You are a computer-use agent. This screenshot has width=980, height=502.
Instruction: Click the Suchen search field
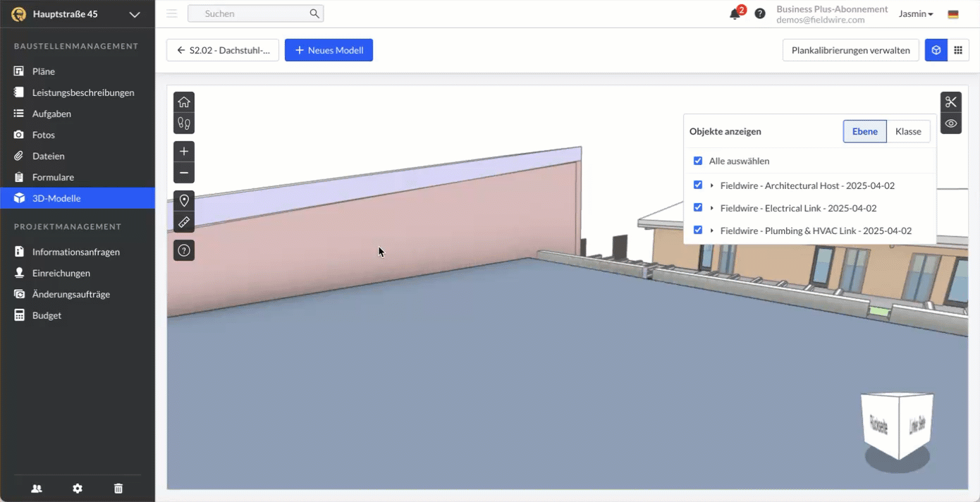coord(254,13)
